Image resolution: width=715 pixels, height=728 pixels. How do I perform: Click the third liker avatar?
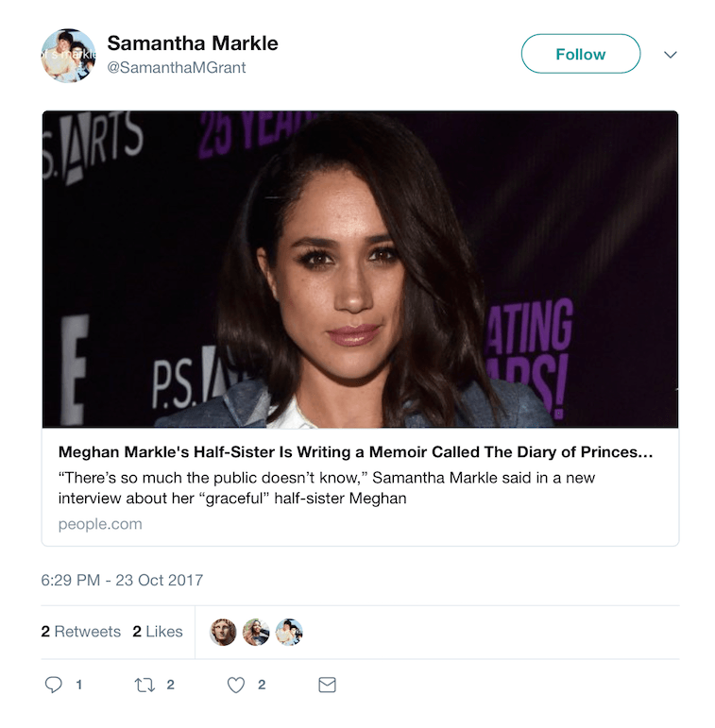click(289, 632)
